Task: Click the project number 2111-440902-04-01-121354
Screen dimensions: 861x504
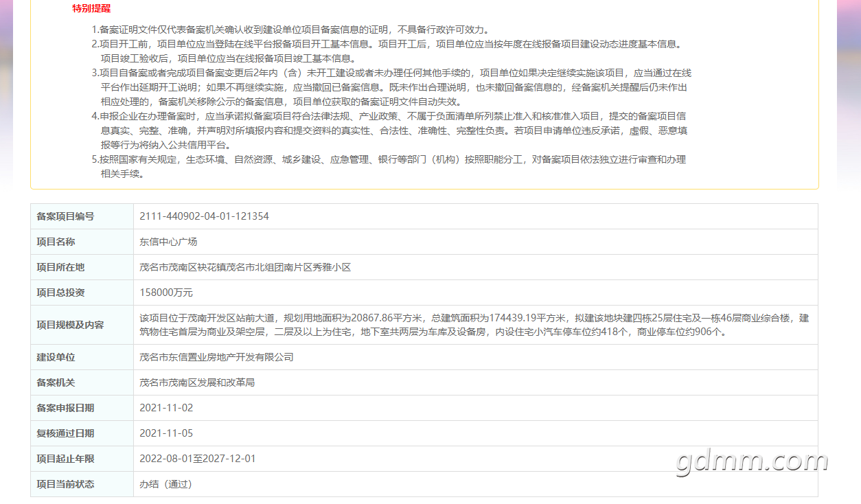Action: tap(204, 216)
